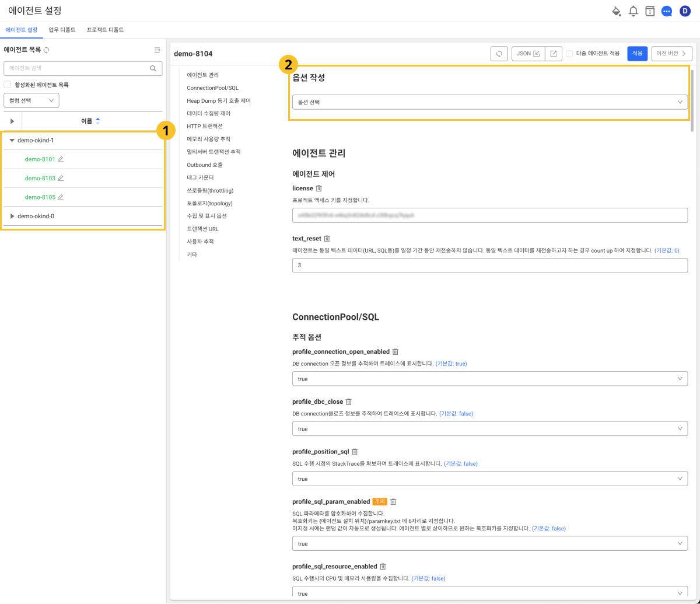Jump to 태그 카운터 section
This screenshot has width=700, height=604.
200,177
